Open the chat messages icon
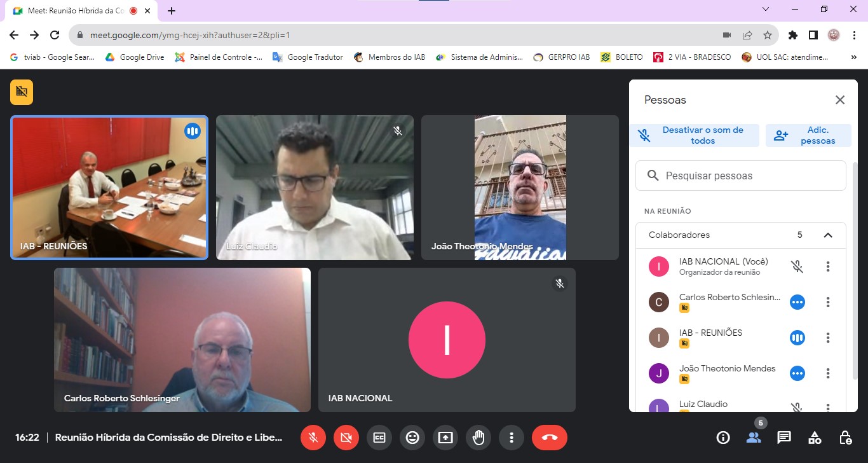The width and height of the screenshot is (868, 463). point(784,438)
